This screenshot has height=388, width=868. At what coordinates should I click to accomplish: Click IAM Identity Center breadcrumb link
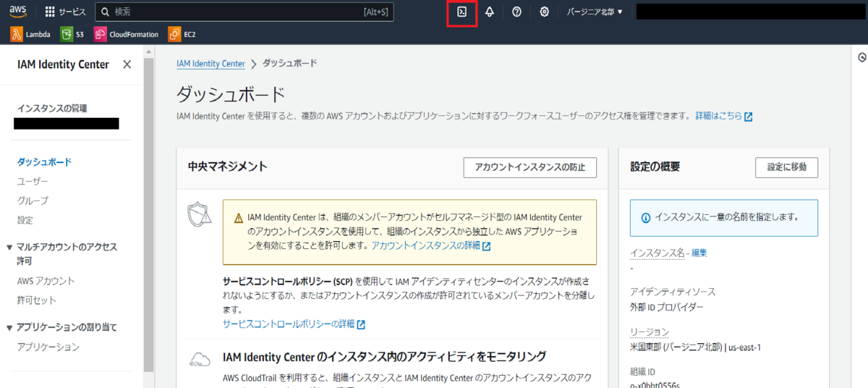tap(210, 64)
